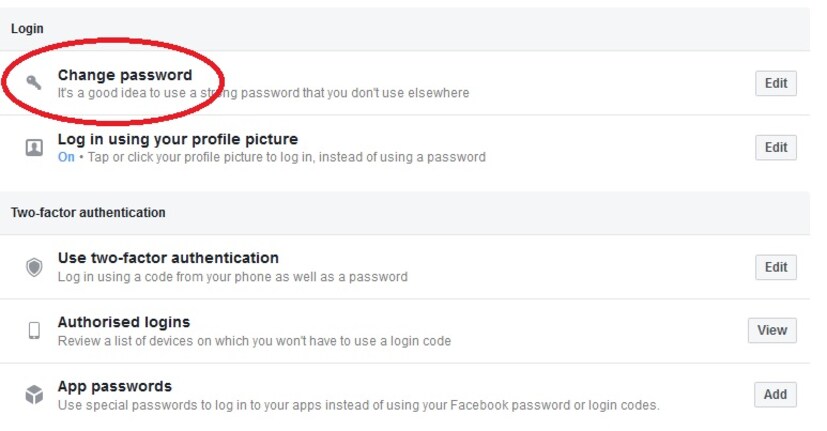Click the App passwords description text
This screenshot has height=431, width=827.
point(358,405)
